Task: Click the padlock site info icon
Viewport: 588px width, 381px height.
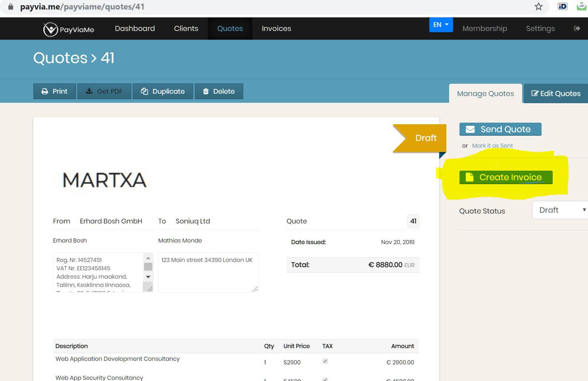Action: (11, 7)
